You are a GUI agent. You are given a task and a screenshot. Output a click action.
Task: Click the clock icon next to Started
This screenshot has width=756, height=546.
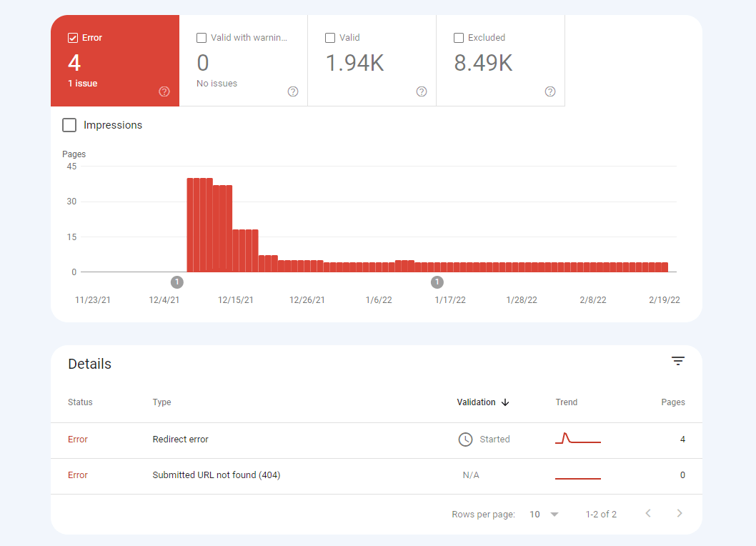pos(465,439)
